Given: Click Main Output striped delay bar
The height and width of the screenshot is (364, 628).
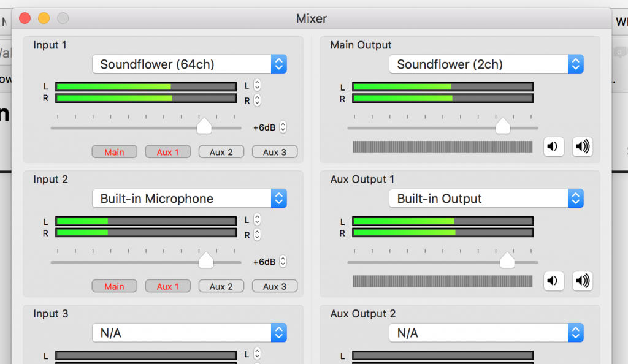Looking at the screenshot, I should coord(443,147).
